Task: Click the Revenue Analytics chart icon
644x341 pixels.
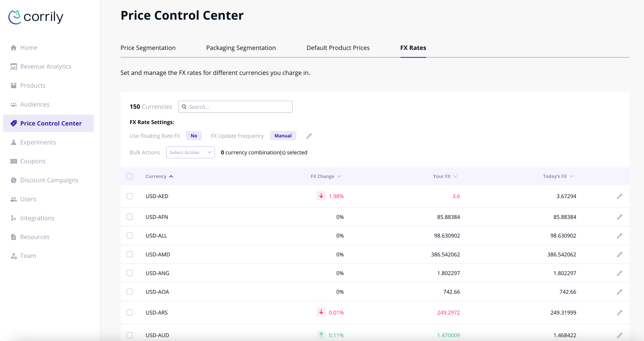Action: coord(14,67)
